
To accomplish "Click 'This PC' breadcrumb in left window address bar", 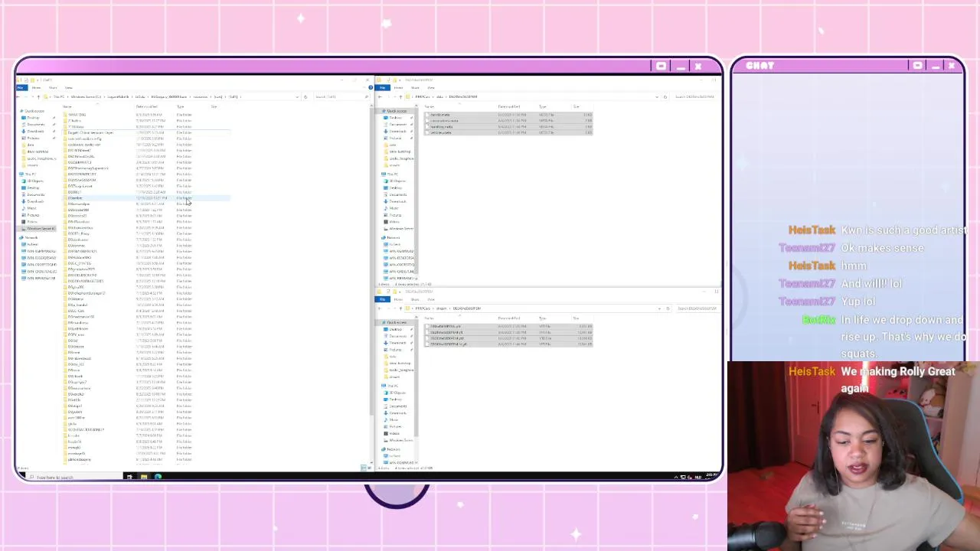I will 59,96.
